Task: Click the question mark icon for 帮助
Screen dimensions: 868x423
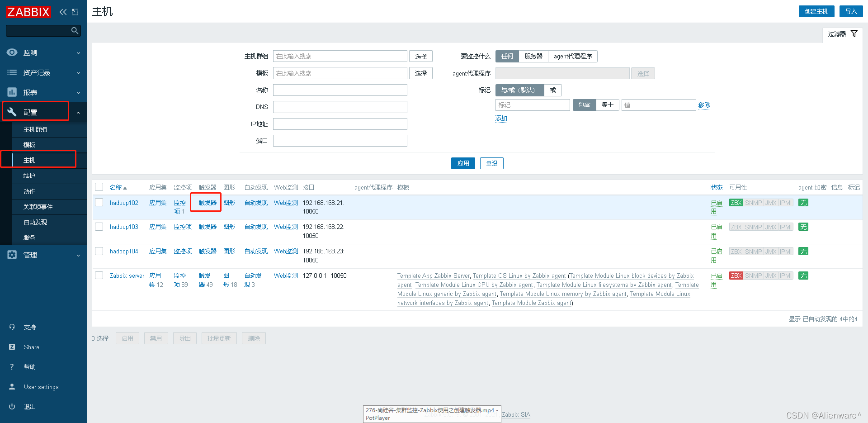Action: [12, 367]
